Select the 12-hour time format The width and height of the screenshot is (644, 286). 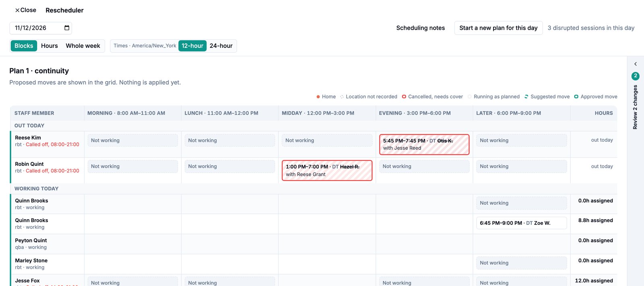click(x=192, y=46)
